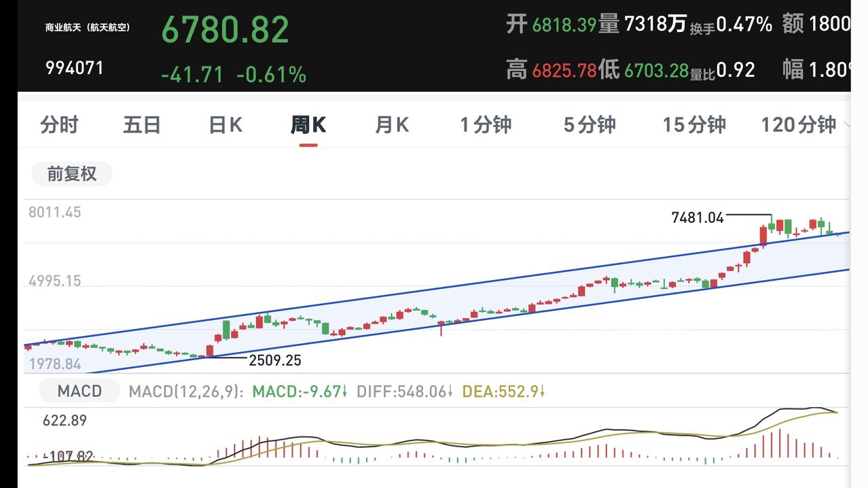Click the 622.89 MACD axis label
This screenshot has width=868, height=488.
[65, 421]
